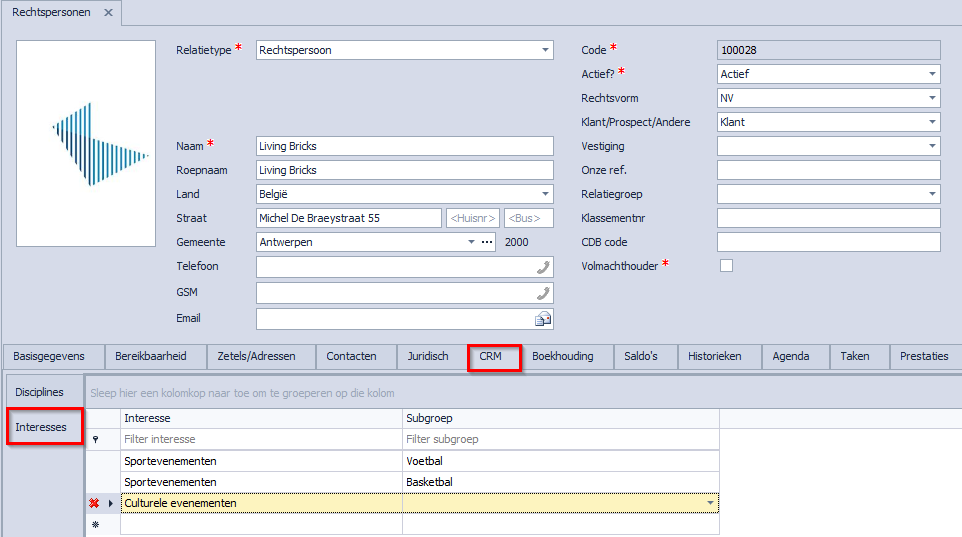Toggle the Volmachthouder checkbox
The image size is (962, 537).
click(x=726, y=266)
